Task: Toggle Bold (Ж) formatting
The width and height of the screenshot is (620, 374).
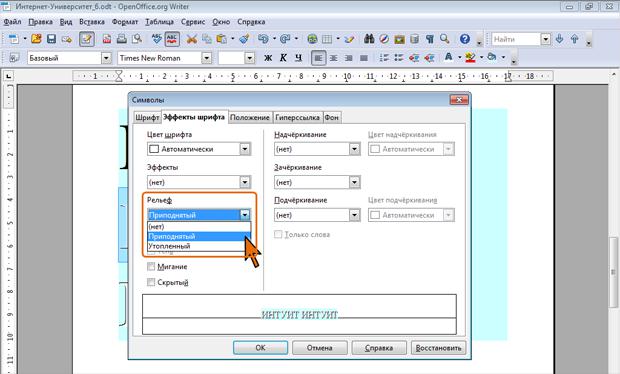Action: [268, 58]
